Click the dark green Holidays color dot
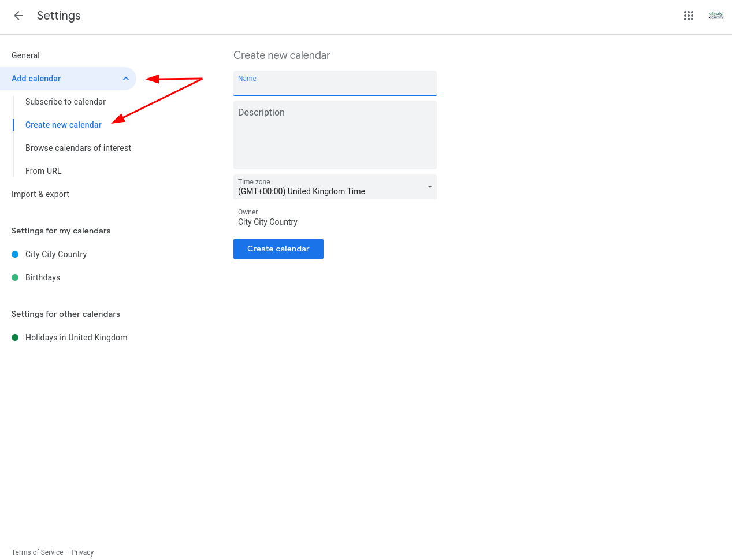Viewport: 732px width, 560px height. click(15, 338)
